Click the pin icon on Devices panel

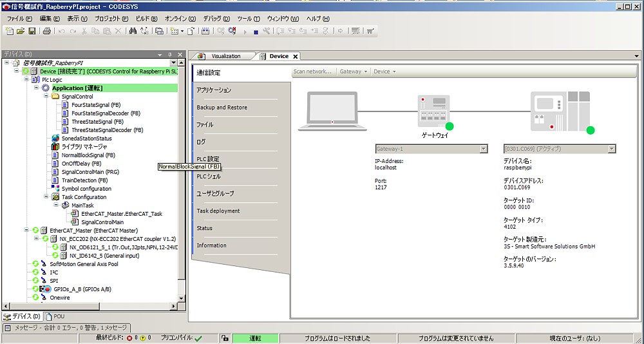pos(169,54)
